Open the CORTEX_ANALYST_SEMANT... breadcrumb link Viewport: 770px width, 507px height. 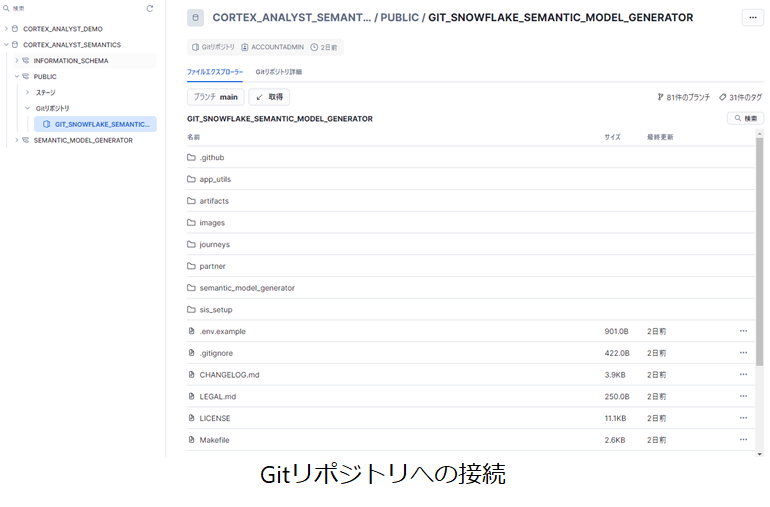click(x=292, y=18)
